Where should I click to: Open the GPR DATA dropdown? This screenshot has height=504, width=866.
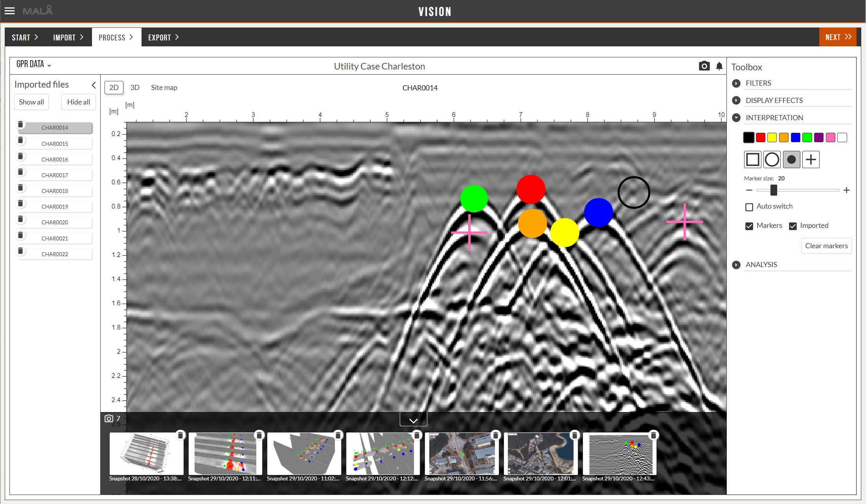tap(34, 64)
